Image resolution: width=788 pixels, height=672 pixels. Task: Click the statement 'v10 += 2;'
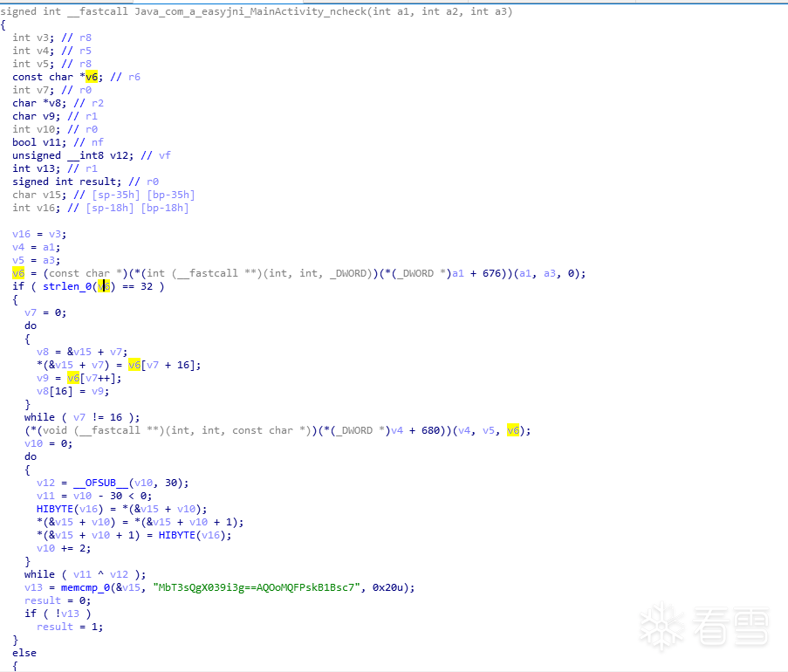64,548
